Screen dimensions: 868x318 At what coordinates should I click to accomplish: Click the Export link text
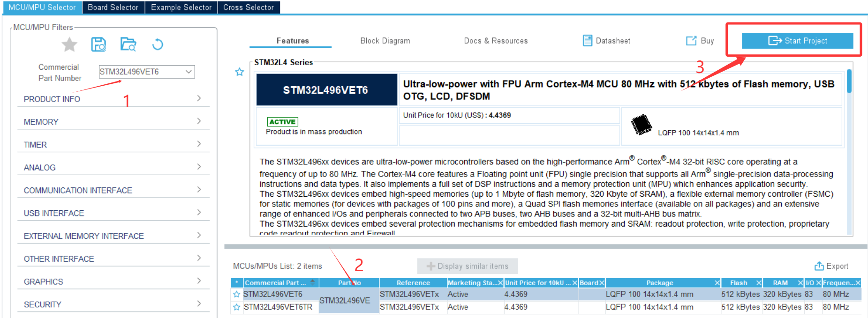click(x=837, y=266)
